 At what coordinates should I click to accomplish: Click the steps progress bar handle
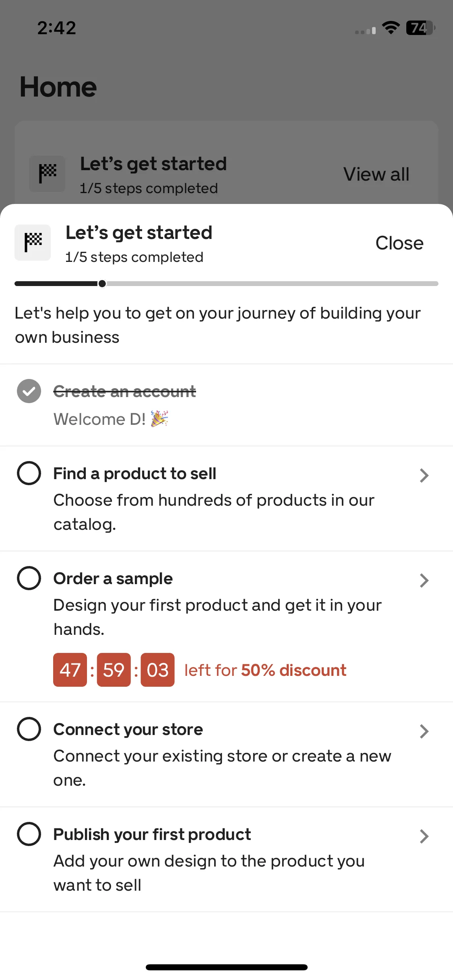tap(102, 284)
